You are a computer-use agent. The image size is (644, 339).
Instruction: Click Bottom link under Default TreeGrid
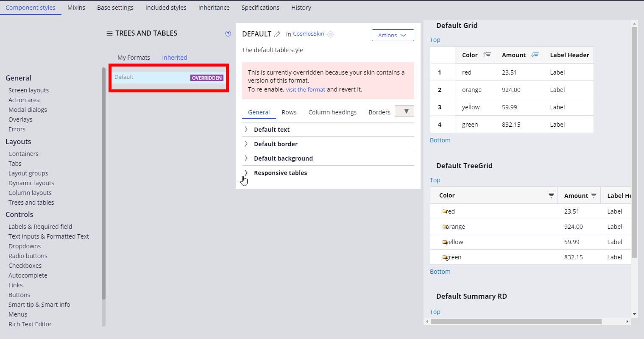pyautogui.click(x=440, y=272)
